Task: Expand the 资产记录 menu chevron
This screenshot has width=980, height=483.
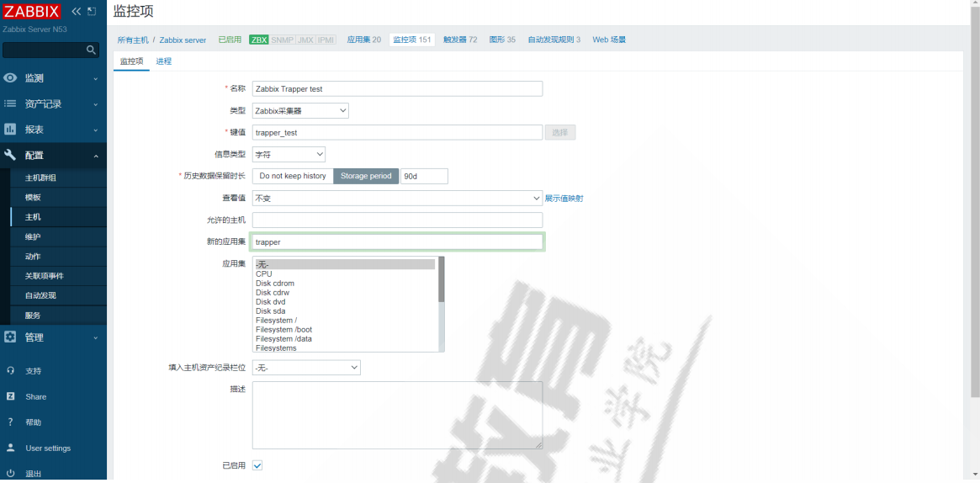Action: tap(96, 104)
